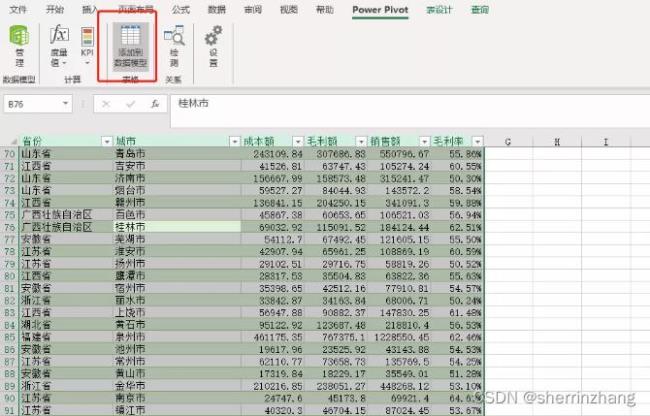650x416 pixels.
Task: Switch to the 文件 tab
Action: pyautogui.click(x=18, y=9)
